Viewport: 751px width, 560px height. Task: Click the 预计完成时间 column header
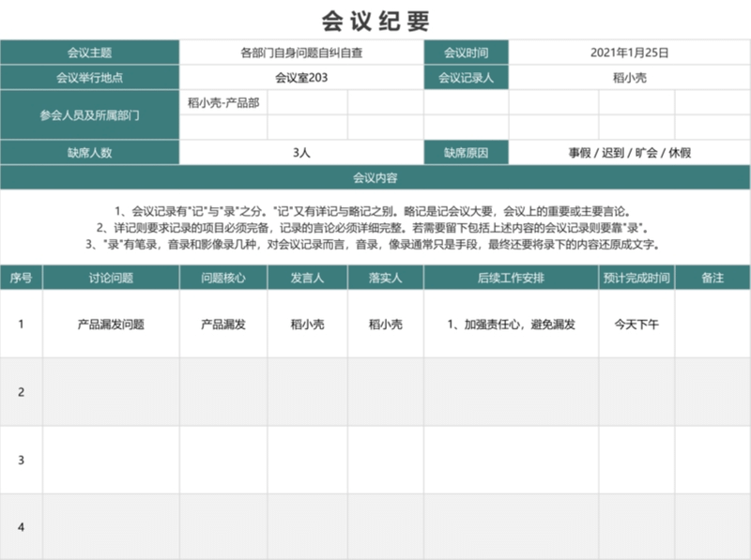coord(636,278)
